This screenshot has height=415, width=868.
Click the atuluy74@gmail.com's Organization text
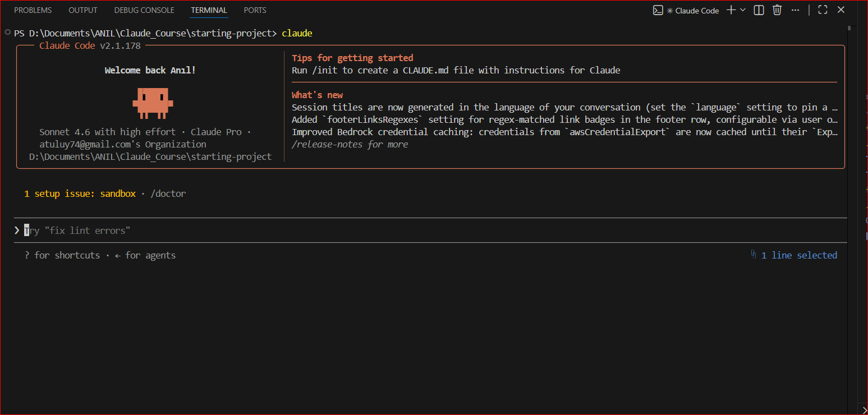point(122,144)
